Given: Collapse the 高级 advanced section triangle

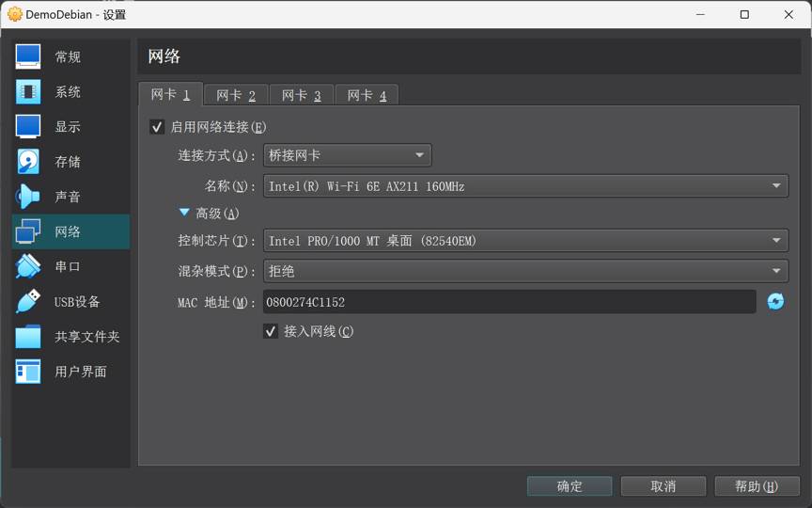Looking at the screenshot, I should (x=184, y=214).
